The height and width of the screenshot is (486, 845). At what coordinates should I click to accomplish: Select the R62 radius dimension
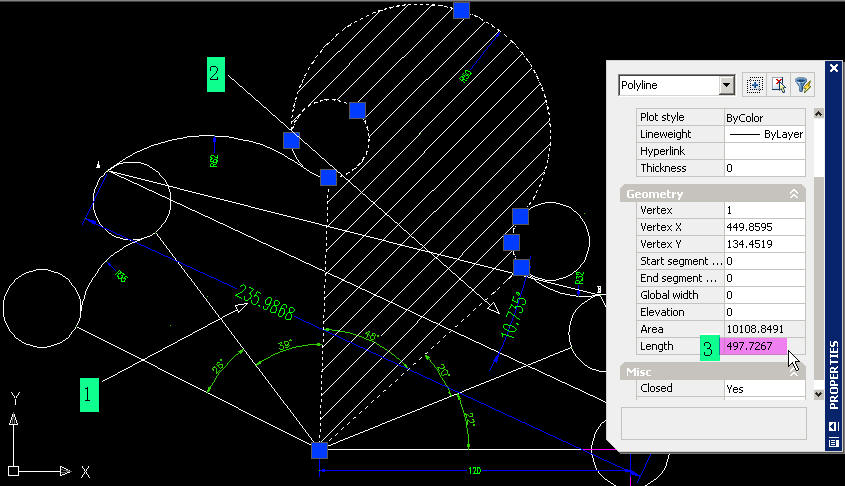(x=214, y=161)
